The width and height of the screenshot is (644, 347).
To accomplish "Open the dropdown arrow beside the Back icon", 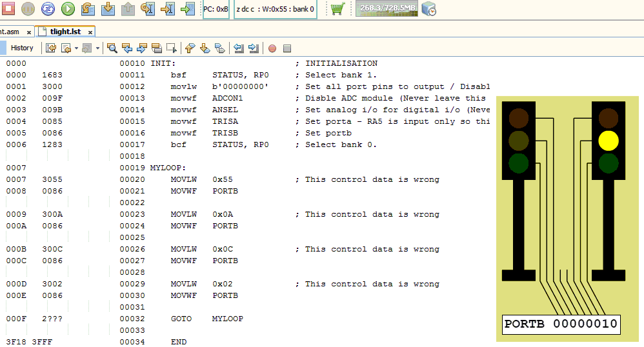I will pyautogui.click(x=76, y=48).
